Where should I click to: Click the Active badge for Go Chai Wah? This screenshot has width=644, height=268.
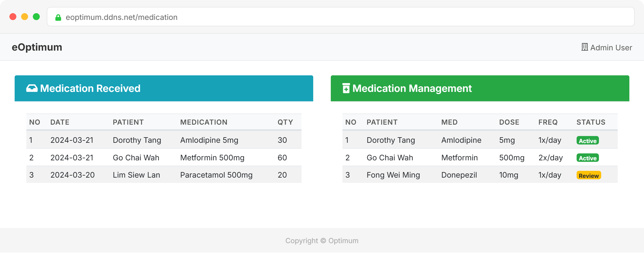588,158
